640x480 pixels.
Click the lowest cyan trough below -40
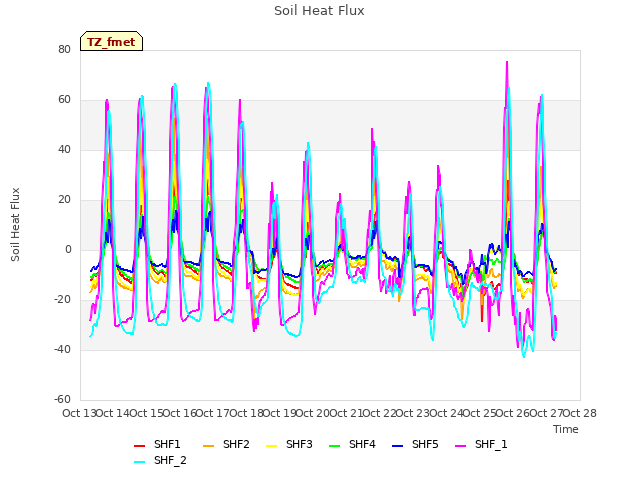coord(524,357)
